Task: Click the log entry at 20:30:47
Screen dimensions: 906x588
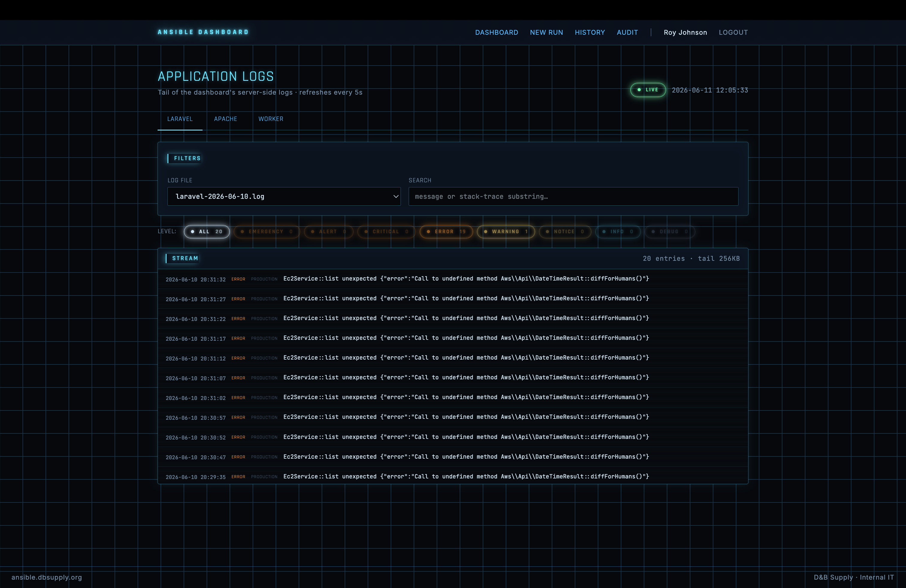Action: click(453, 457)
